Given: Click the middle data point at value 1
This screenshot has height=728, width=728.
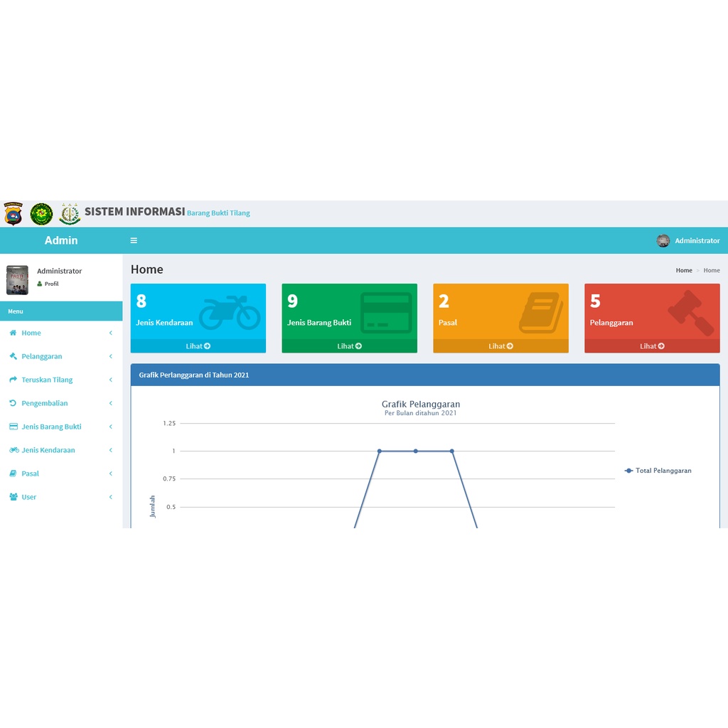Looking at the screenshot, I should [415, 451].
